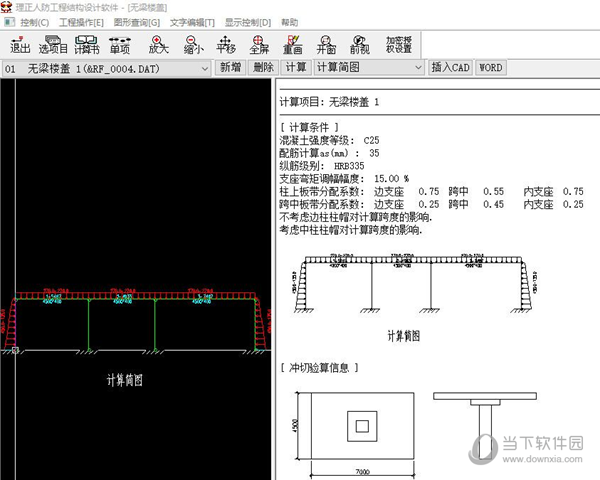The image size is (600, 480).
Task: Open the 图形查询[G] menu
Action: coord(137,23)
